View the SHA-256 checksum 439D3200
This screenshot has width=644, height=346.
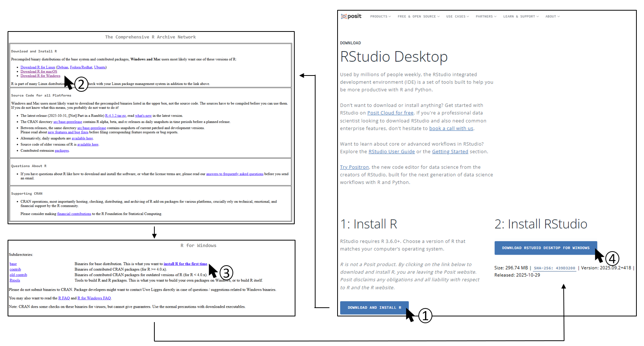tap(554, 268)
